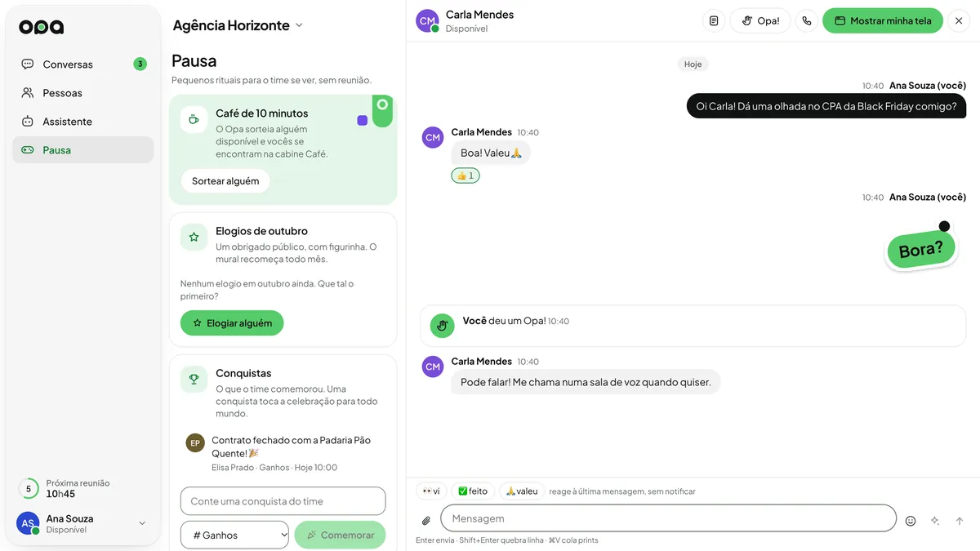Click Ana Souza's AS avatar
This screenshot has height=551, width=980.
pyautogui.click(x=28, y=524)
